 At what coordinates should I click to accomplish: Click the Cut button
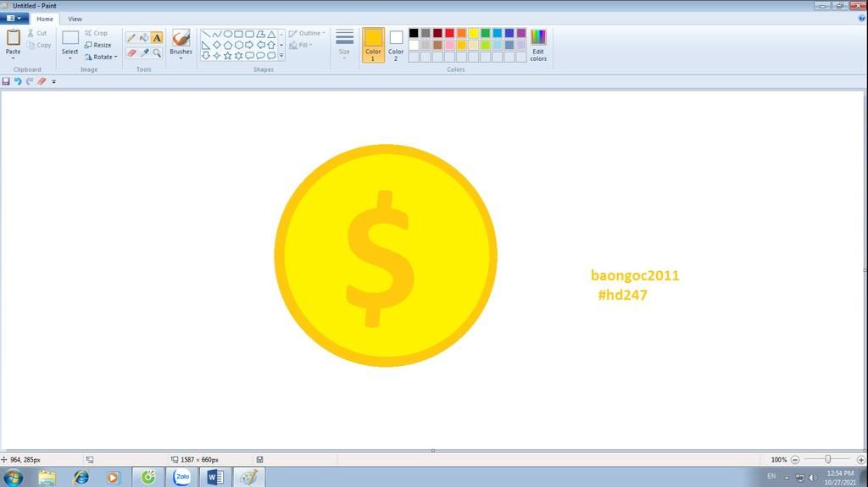[x=37, y=33]
